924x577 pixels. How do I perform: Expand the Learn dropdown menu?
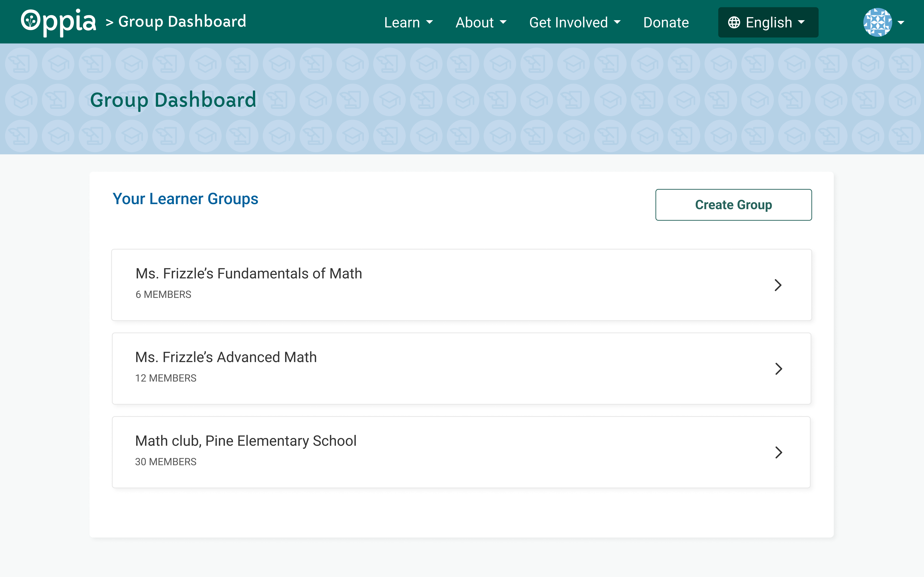click(x=408, y=23)
